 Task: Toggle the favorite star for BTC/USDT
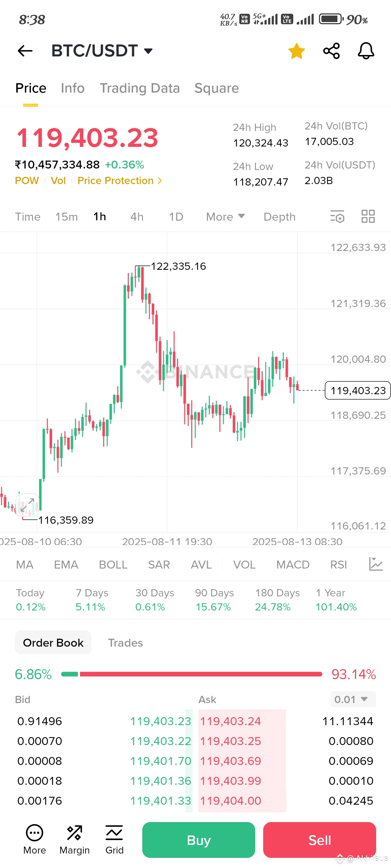(x=297, y=51)
